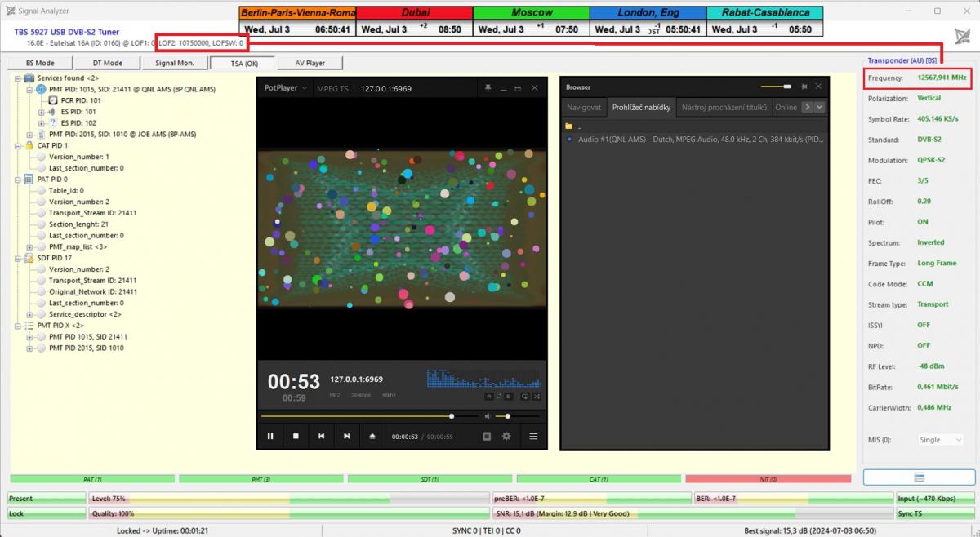Open the MIS Single dropdown
Viewport: 980px width, 537px height.
[x=942, y=440]
